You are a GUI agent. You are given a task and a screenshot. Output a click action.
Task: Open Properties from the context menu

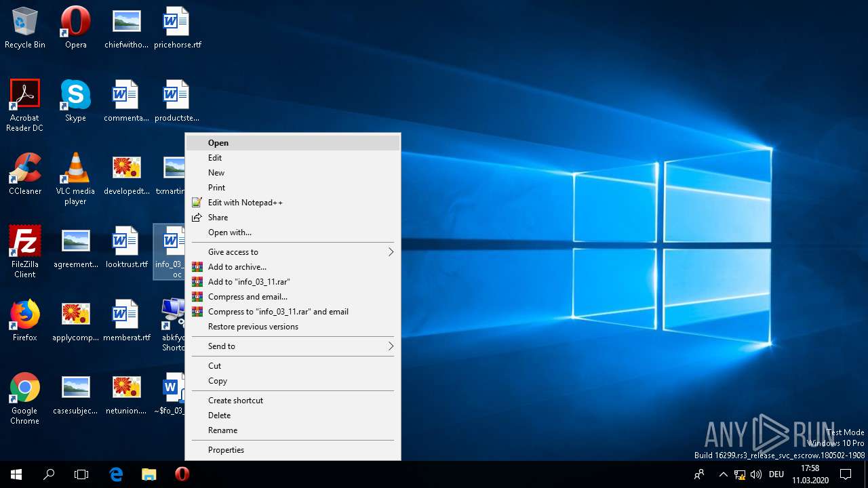point(293,450)
